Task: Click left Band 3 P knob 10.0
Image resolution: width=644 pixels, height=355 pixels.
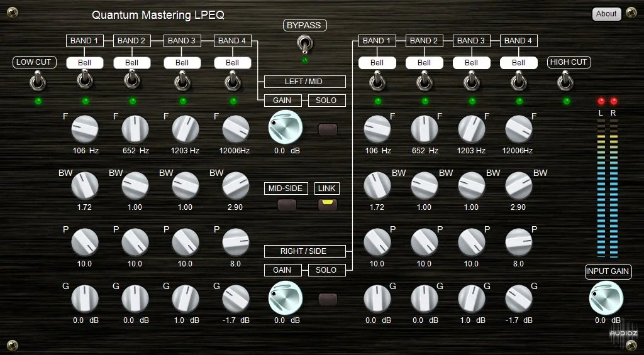Action: coord(186,242)
